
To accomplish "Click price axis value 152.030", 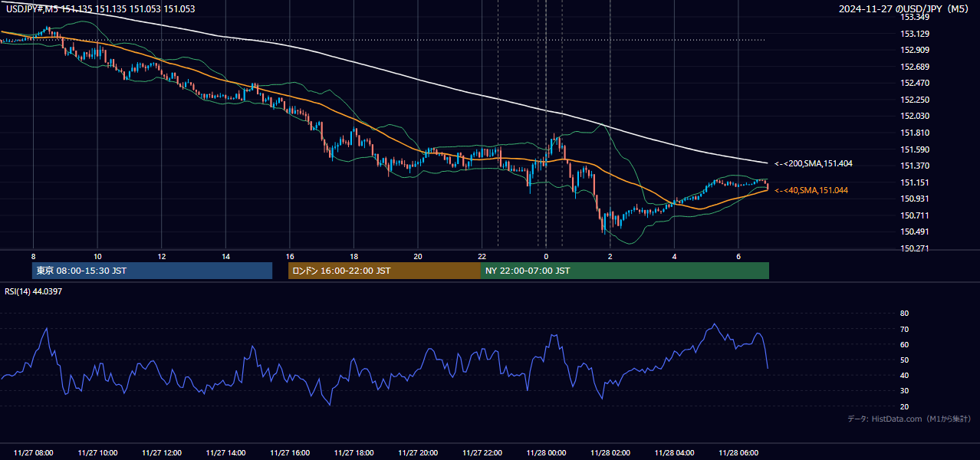I will [915, 116].
